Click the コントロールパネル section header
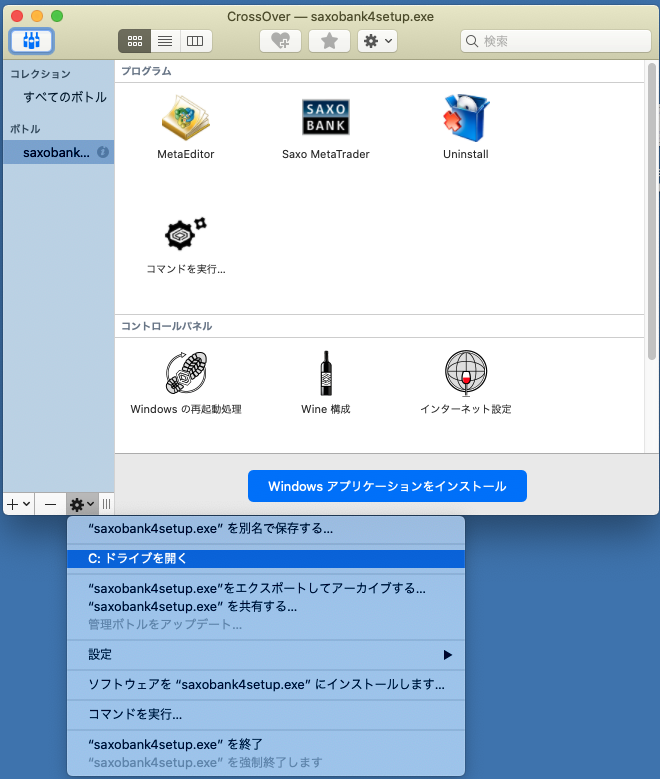The image size is (660, 779). click(166, 326)
